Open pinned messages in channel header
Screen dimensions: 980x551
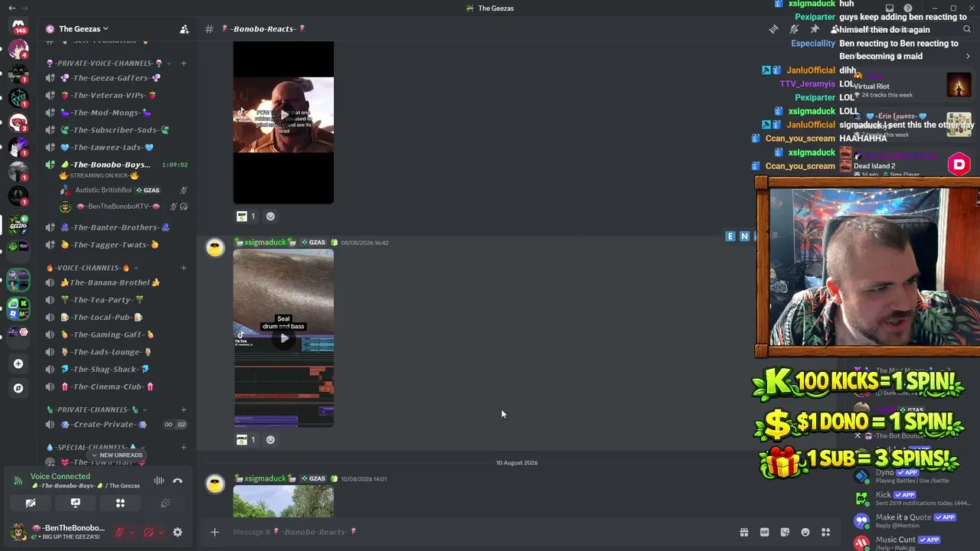pos(815,29)
